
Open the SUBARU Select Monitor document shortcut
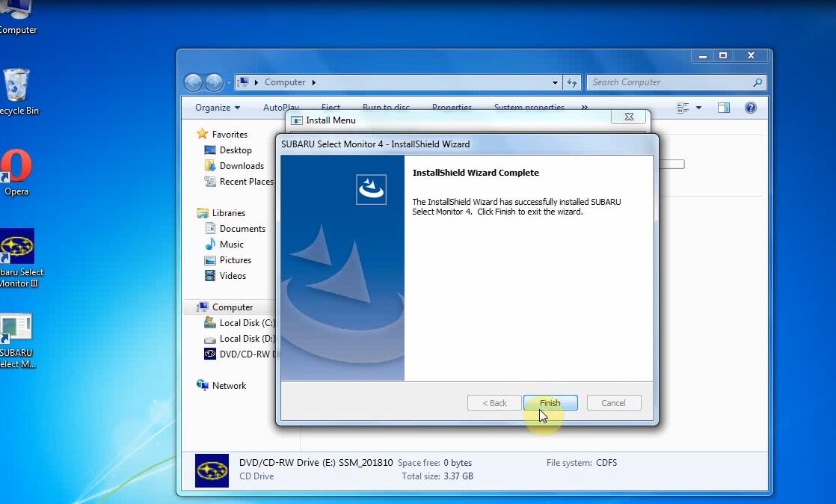[x=16, y=341]
